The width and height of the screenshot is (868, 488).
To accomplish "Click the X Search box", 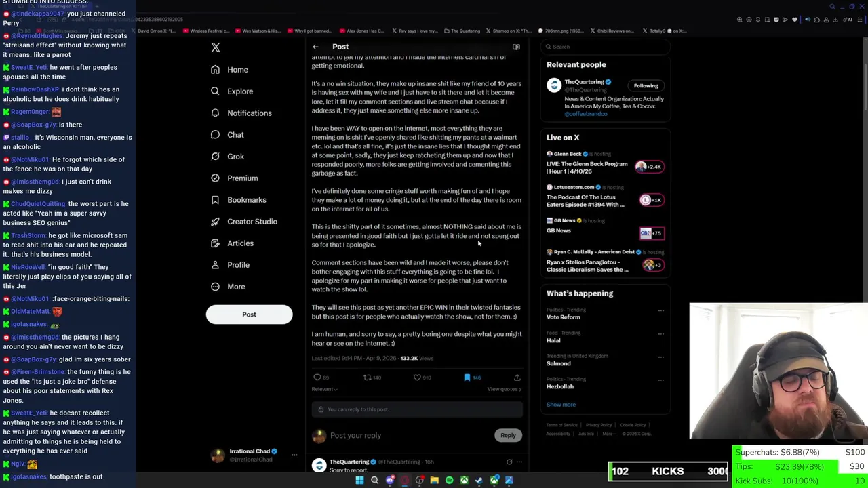I will click(605, 47).
